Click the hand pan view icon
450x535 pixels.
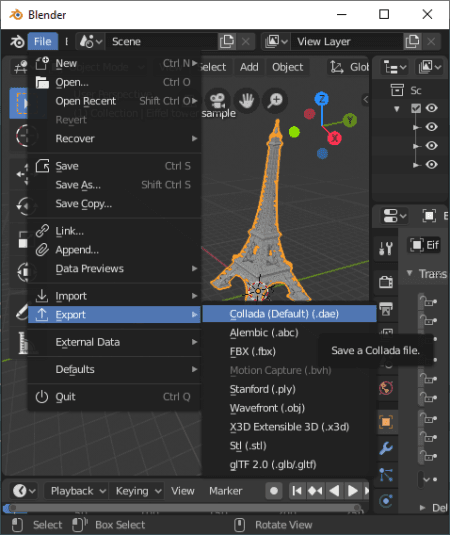pyautogui.click(x=246, y=100)
